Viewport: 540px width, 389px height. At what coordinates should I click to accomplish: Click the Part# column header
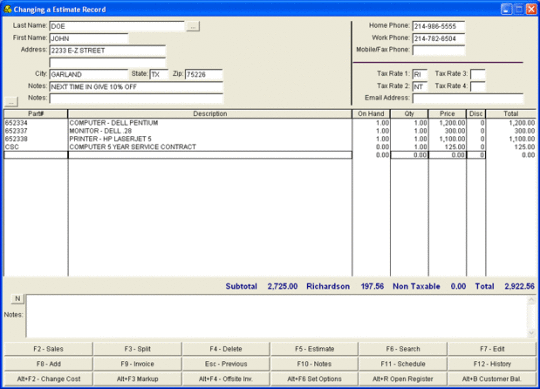(x=36, y=114)
